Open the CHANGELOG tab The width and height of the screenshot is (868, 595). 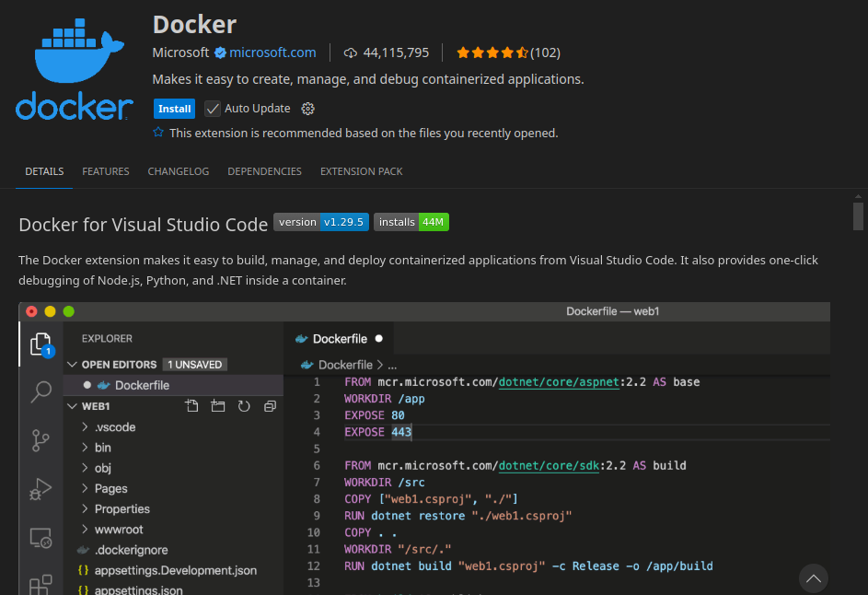(179, 171)
